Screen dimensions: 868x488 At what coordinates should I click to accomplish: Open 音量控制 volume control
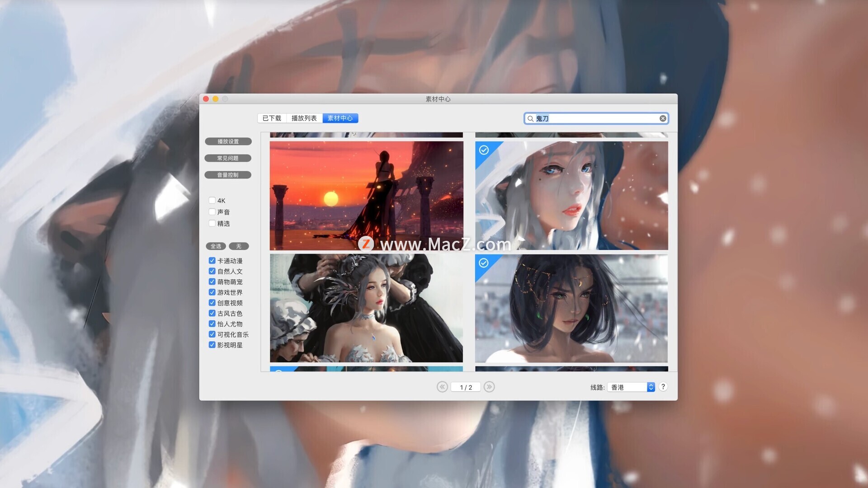coord(228,175)
